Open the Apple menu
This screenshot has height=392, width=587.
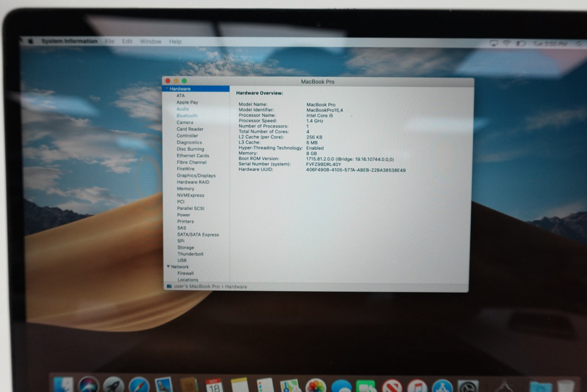30,41
